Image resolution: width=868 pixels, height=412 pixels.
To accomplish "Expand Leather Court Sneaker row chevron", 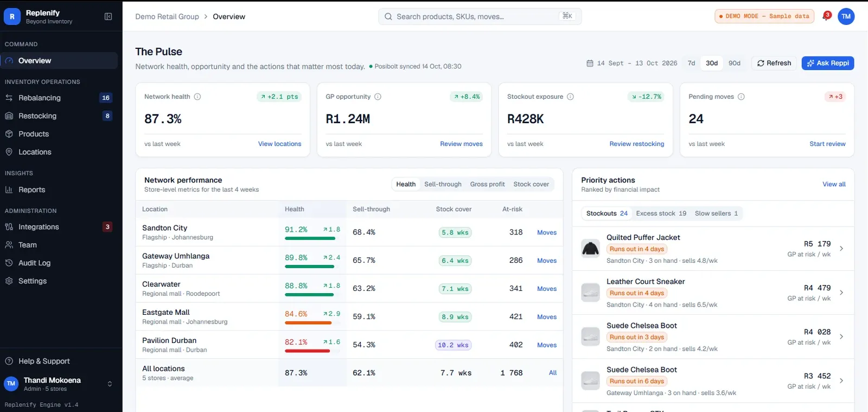I will click(841, 293).
